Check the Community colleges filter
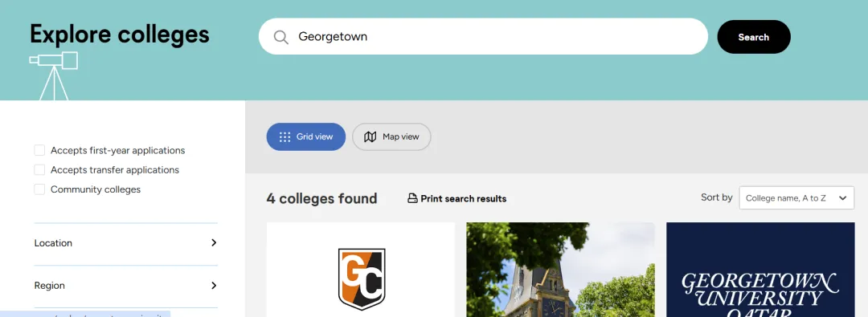 coord(39,189)
